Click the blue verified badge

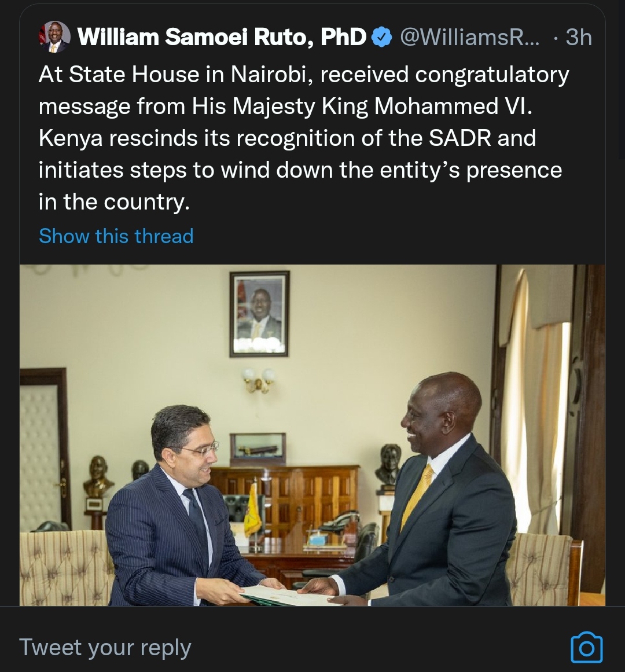[381, 38]
